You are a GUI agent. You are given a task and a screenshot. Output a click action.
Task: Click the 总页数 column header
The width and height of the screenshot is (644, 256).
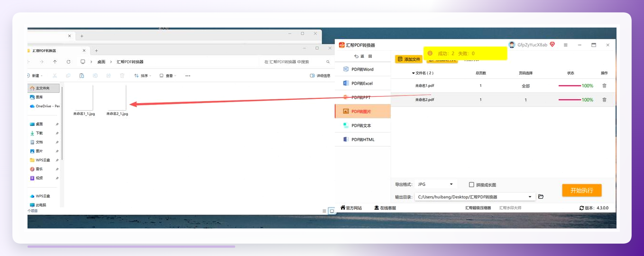(x=480, y=73)
